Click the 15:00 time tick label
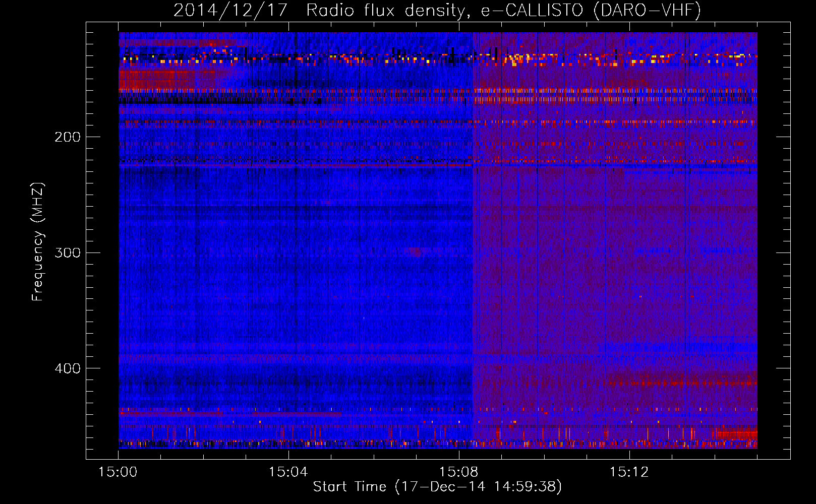 coord(118,472)
